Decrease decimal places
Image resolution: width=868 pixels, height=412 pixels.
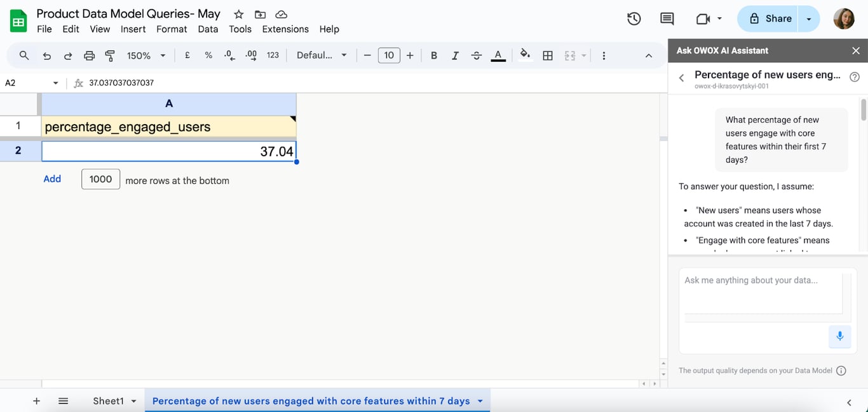(229, 55)
